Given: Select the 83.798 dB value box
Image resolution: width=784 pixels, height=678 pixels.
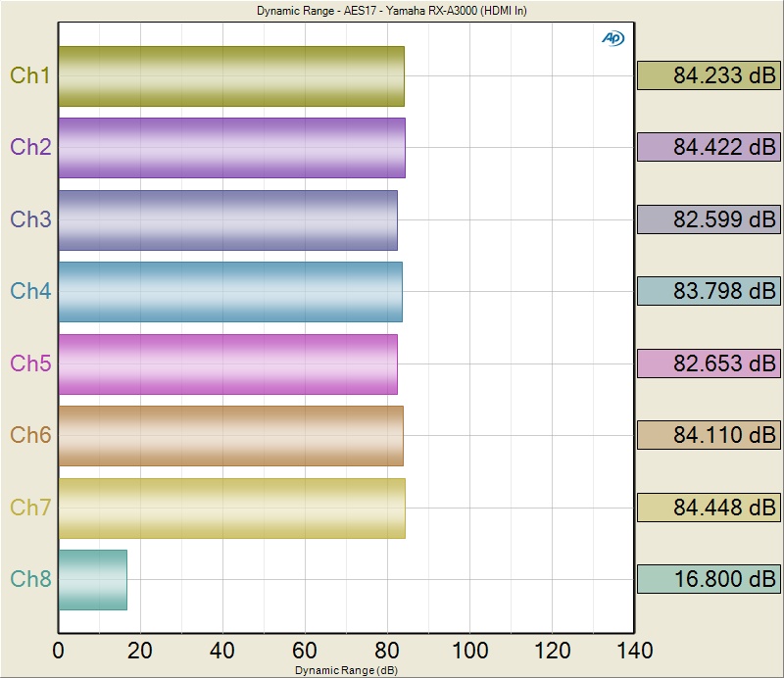Looking at the screenshot, I should (x=709, y=291).
